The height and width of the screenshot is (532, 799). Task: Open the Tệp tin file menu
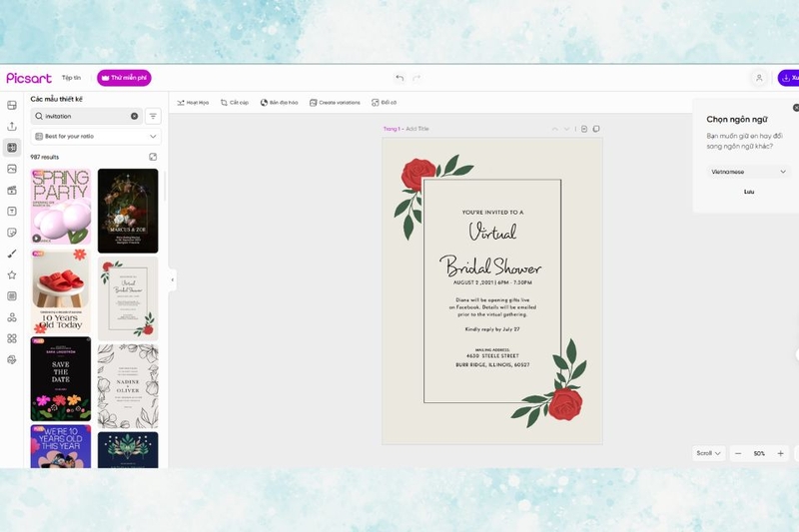point(71,78)
